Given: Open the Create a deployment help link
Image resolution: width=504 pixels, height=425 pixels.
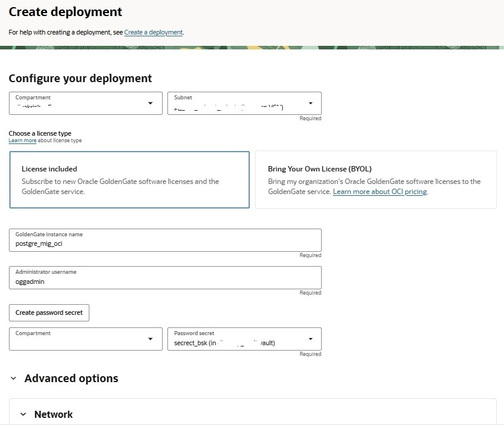Looking at the screenshot, I should click(153, 33).
